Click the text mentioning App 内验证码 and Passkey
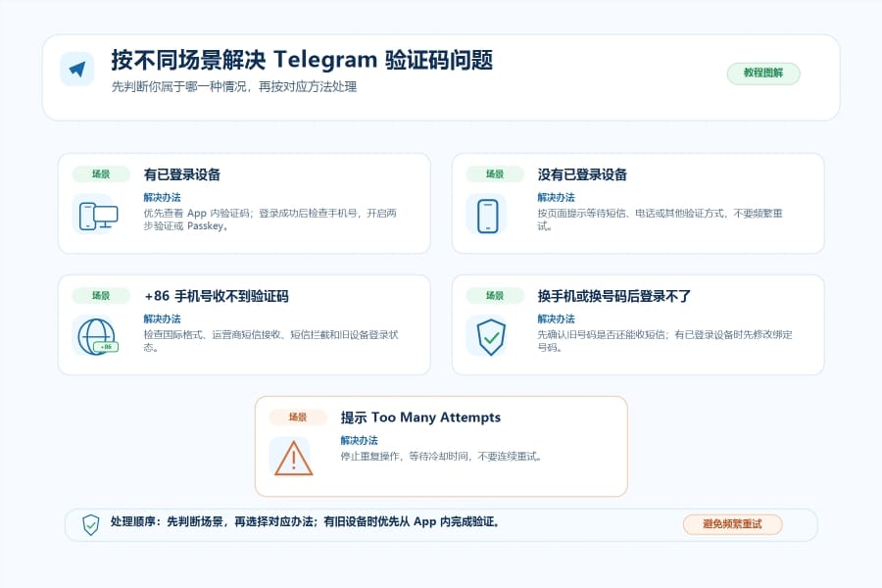 (270, 220)
